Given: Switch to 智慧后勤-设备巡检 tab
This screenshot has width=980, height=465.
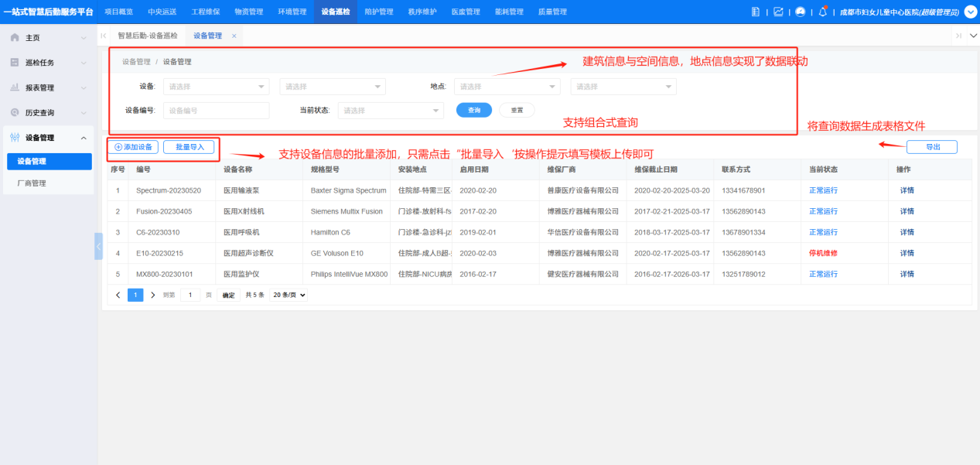Looking at the screenshot, I should coord(147,36).
